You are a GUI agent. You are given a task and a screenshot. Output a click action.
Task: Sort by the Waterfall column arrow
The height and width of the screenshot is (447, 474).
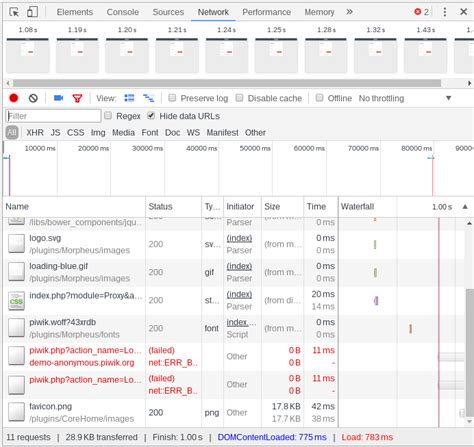pyautogui.click(x=465, y=207)
